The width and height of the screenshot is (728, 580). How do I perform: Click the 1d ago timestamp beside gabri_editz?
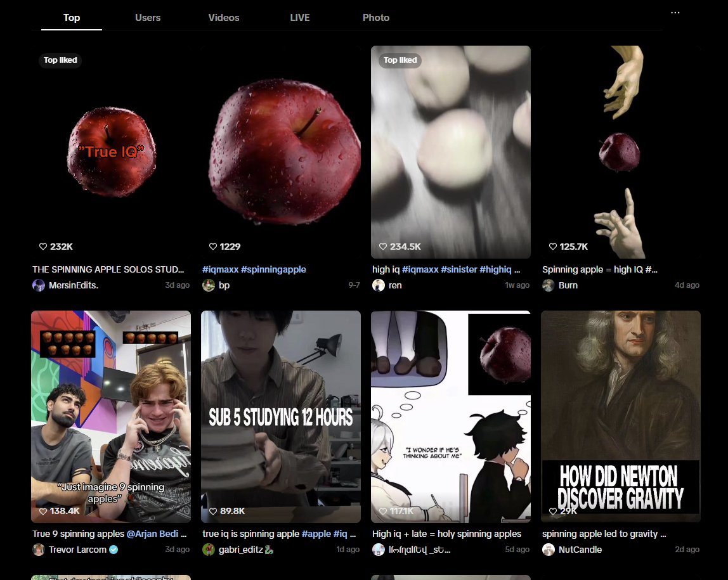click(x=348, y=550)
